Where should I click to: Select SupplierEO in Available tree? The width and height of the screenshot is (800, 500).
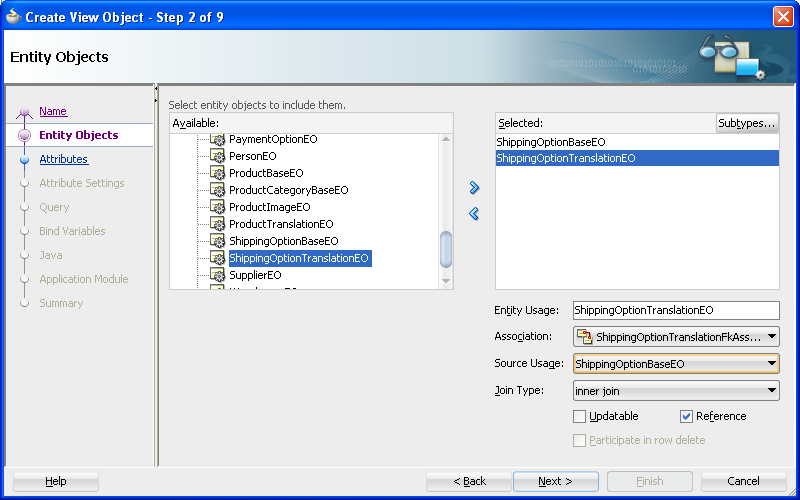click(255, 276)
